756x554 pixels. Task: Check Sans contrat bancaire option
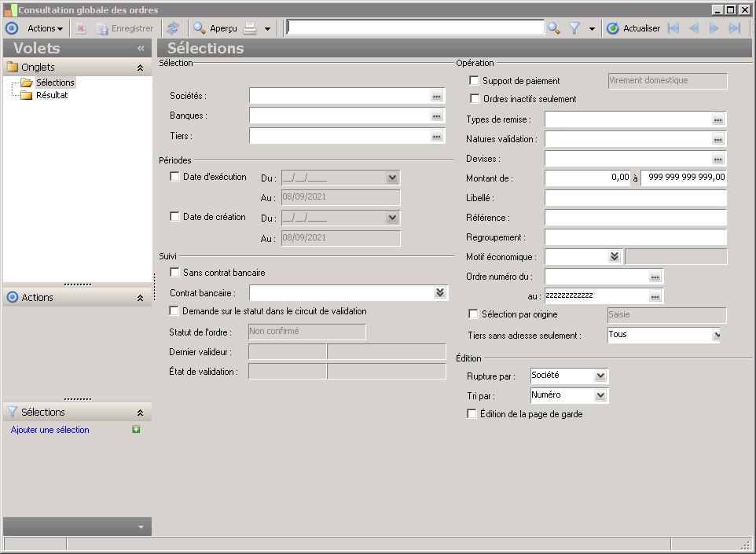[x=175, y=273]
